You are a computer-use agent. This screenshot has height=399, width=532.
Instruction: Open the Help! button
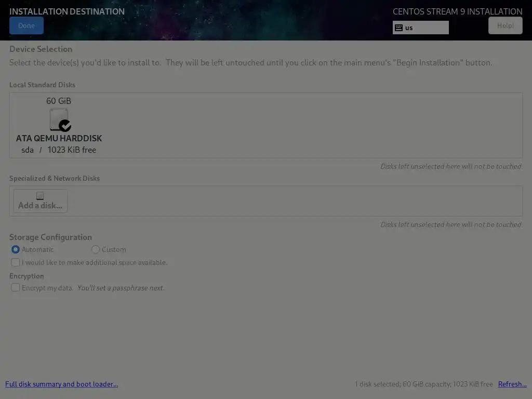point(505,25)
